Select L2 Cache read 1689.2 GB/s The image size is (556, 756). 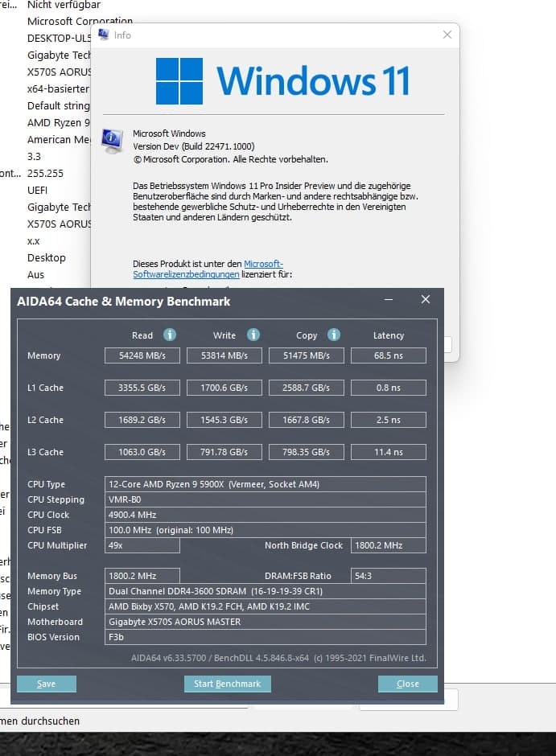point(142,420)
